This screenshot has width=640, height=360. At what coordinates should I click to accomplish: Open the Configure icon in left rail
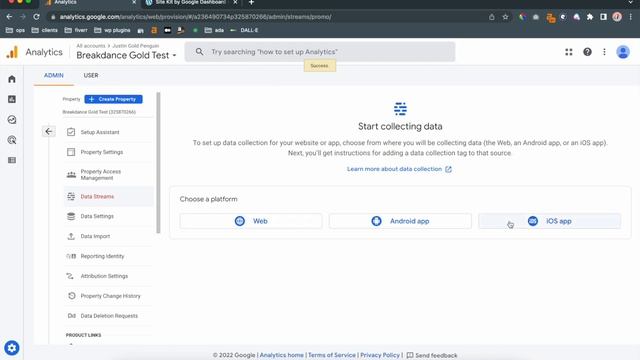(12, 160)
